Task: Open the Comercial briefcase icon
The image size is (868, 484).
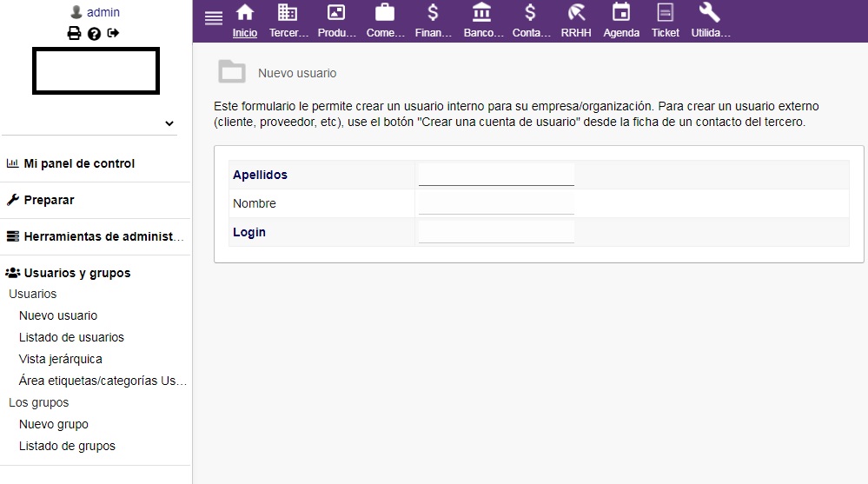Action: [x=385, y=12]
